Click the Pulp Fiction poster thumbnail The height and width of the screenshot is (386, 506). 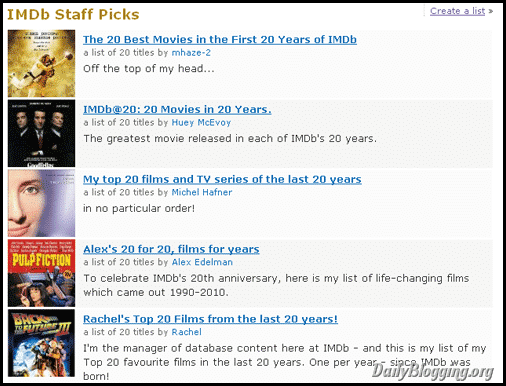tap(41, 273)
